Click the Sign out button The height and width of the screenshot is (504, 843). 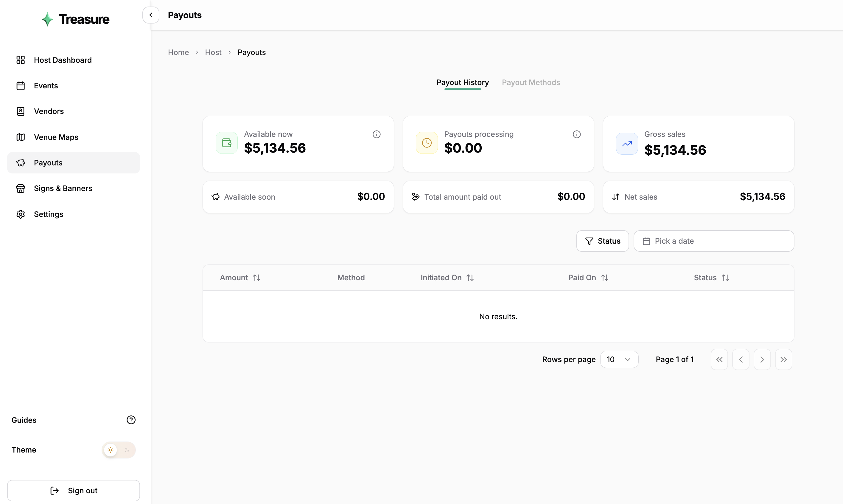(x=73, y=490)
